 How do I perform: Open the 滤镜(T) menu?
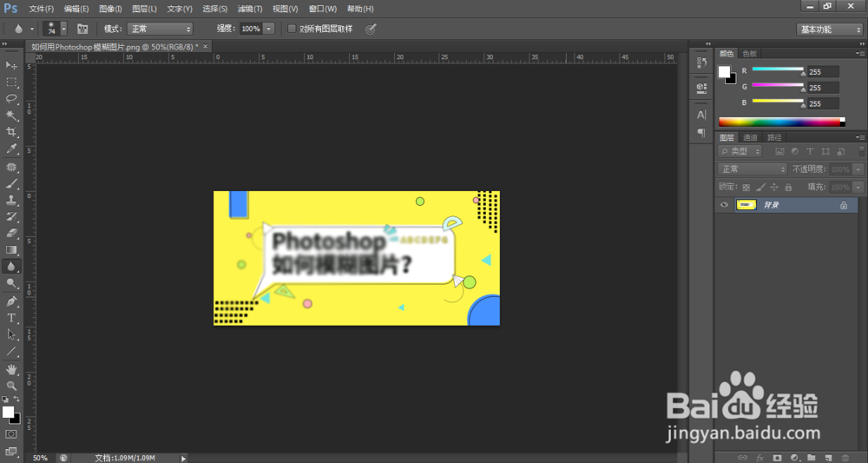(x=250, y=9)
